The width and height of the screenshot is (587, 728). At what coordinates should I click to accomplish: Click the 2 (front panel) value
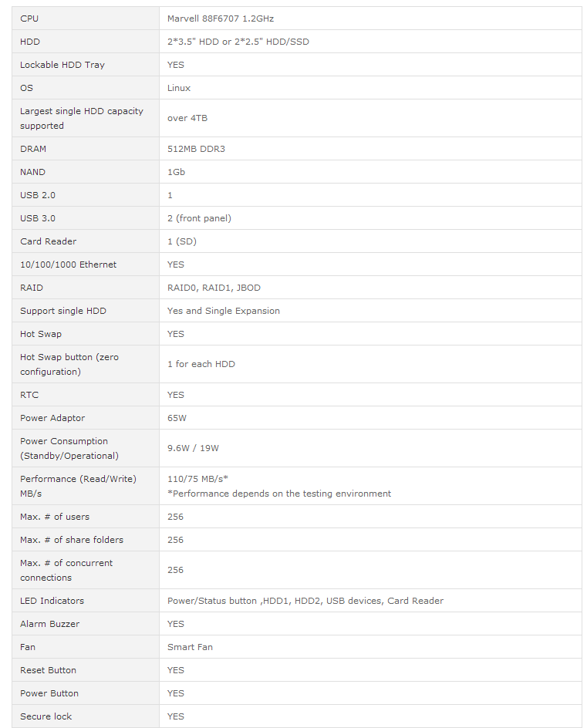(x=199, y=218)
